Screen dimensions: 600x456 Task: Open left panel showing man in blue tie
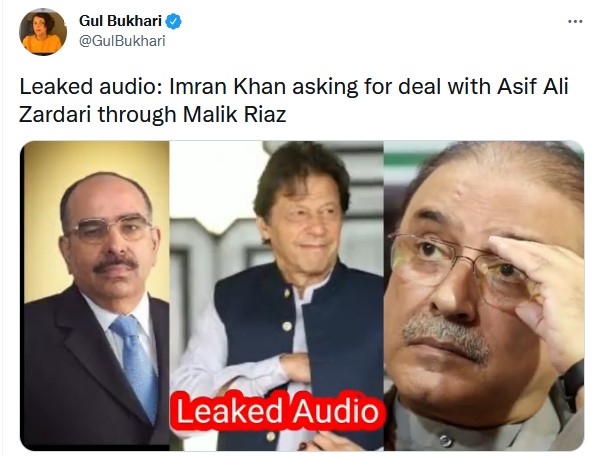click(x=96, y=296)
